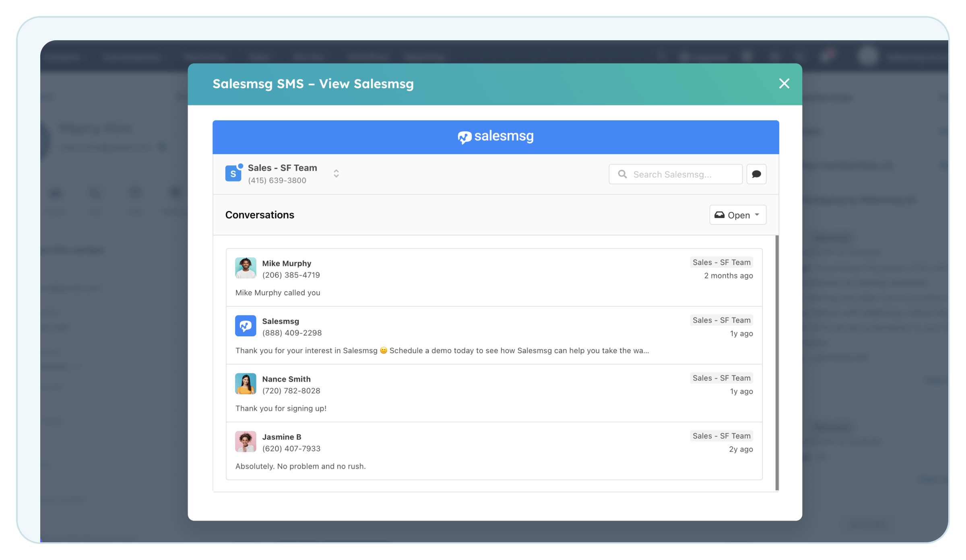Click the magnifying glass icon in the search bar
This screenshot has width=966, height=560.
point(622,174)
